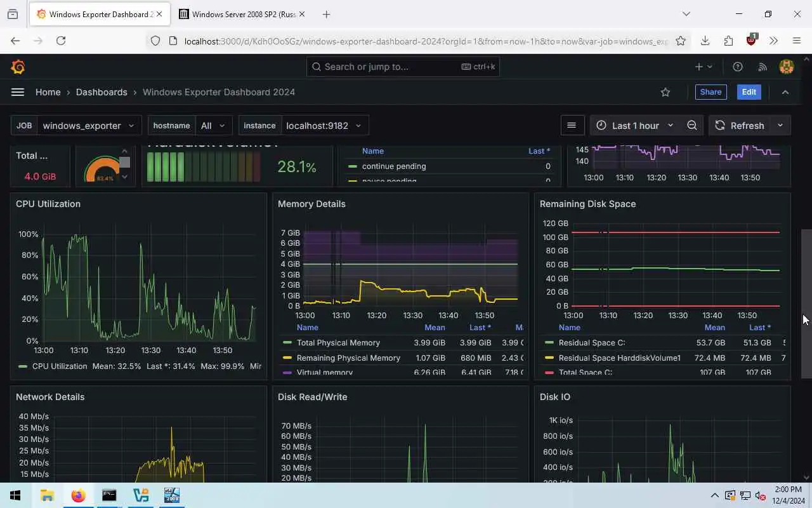Open File Explorer from taskbar

click(x=47, y=495)
